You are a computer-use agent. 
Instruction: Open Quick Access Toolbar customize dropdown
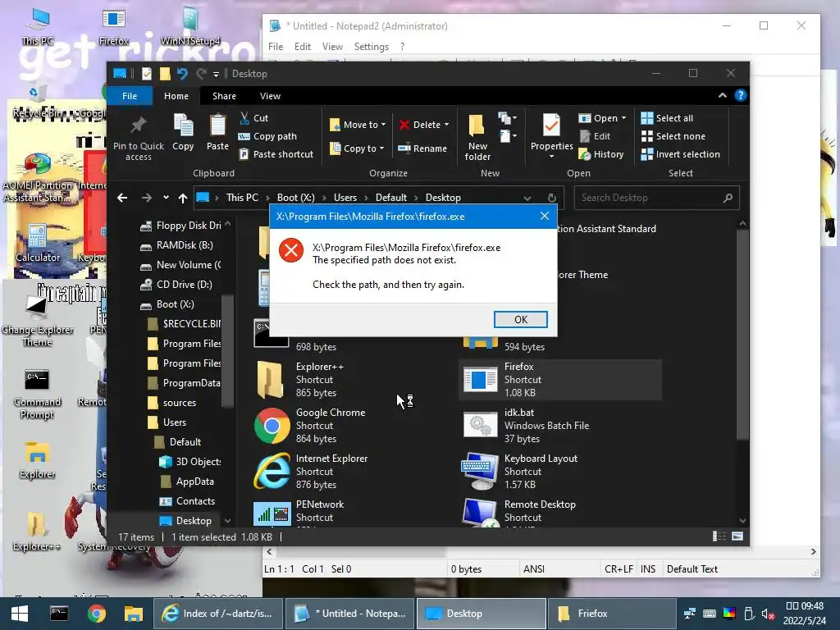pos(216,74)
